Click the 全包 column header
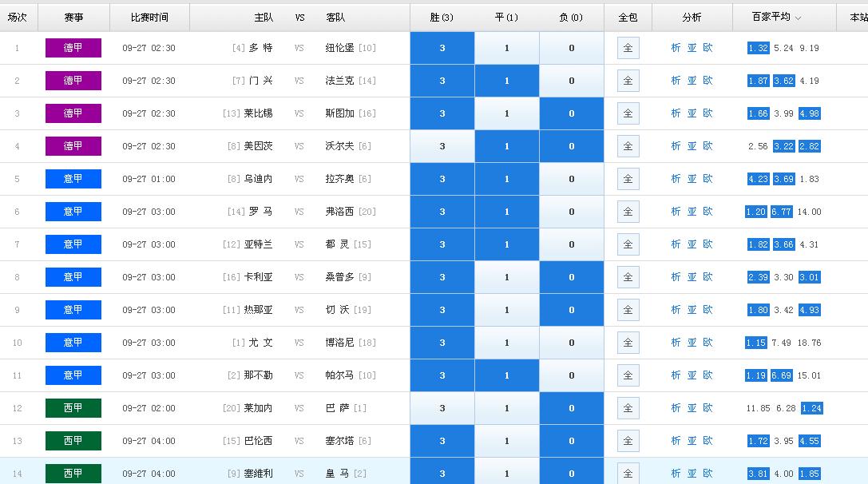Screen dimensions: 868x484 click(628, 17)
